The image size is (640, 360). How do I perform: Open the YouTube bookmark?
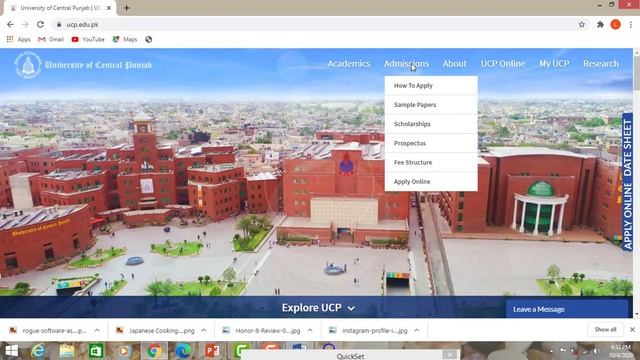(x=88, y=39)
